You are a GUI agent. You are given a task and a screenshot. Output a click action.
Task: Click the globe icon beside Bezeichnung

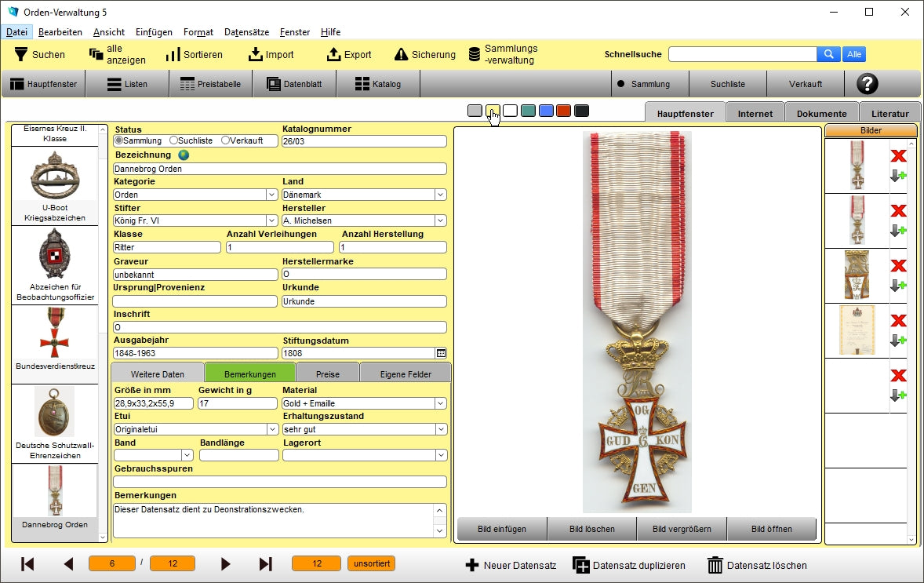click(x=184, y=155)
